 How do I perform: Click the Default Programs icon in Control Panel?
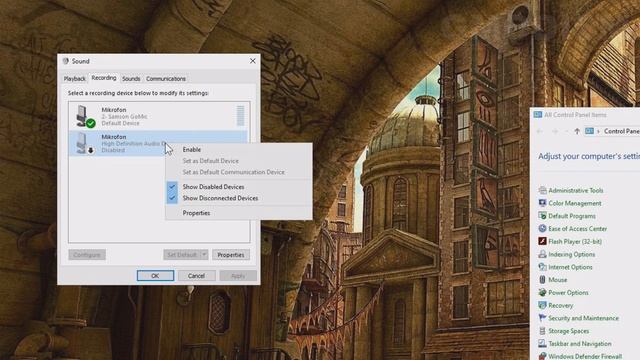pos(542,216)
